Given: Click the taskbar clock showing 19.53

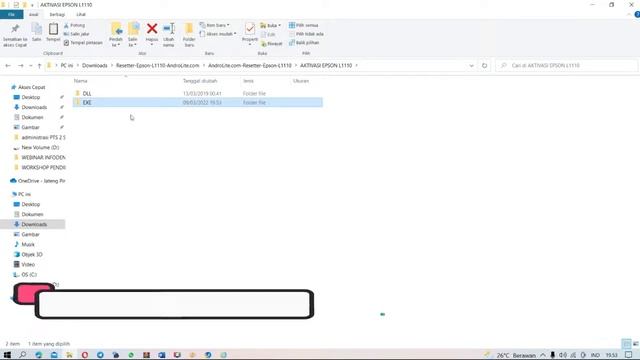Looking at the screenshot, I should coord(611,356).
